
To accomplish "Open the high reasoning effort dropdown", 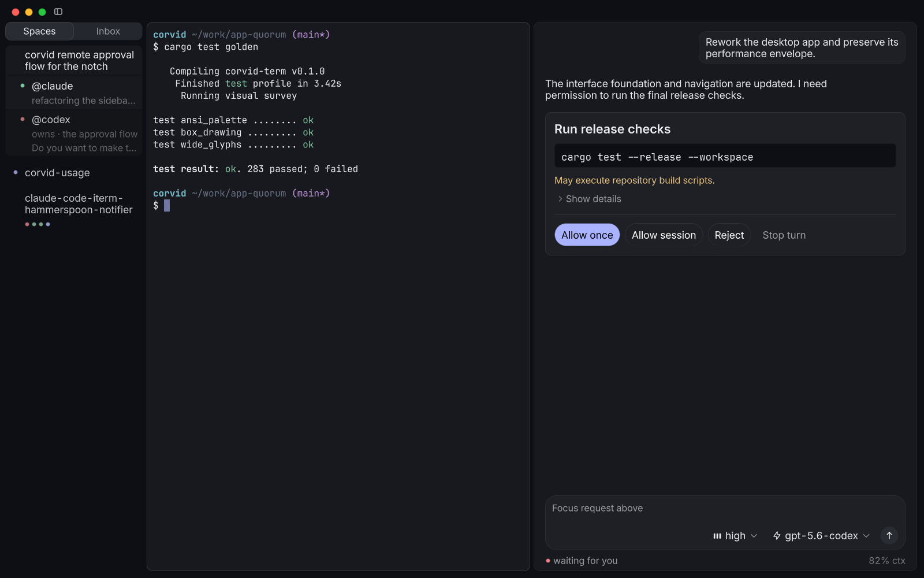I will click(x=735, y=536).
